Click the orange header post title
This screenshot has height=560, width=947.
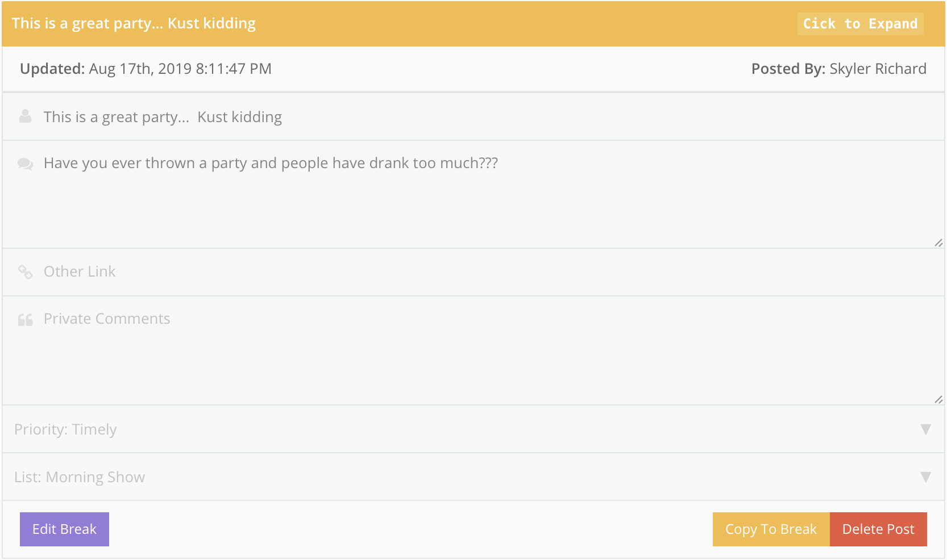tap(134, 24)
